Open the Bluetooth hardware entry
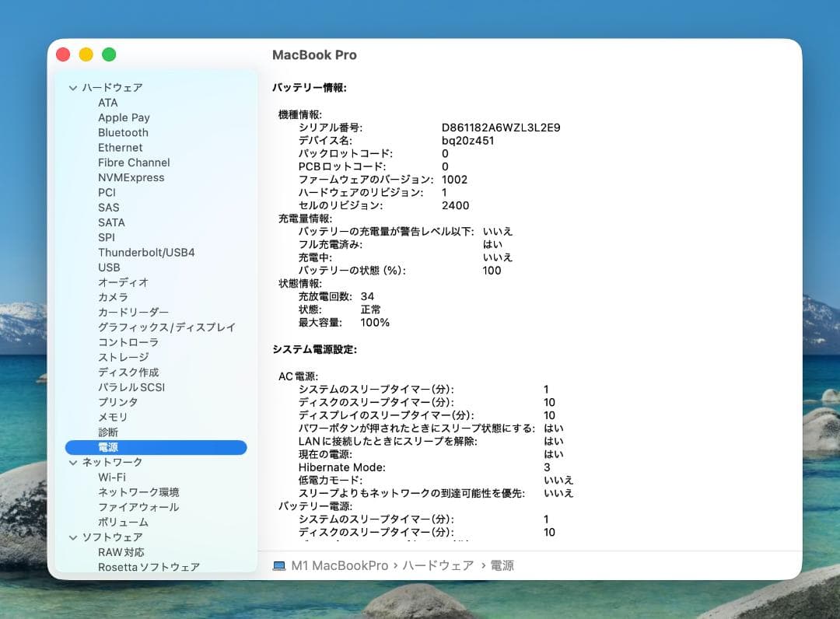Image resolution: width=840 pixels, height=619 pixels. click(123, 133)
